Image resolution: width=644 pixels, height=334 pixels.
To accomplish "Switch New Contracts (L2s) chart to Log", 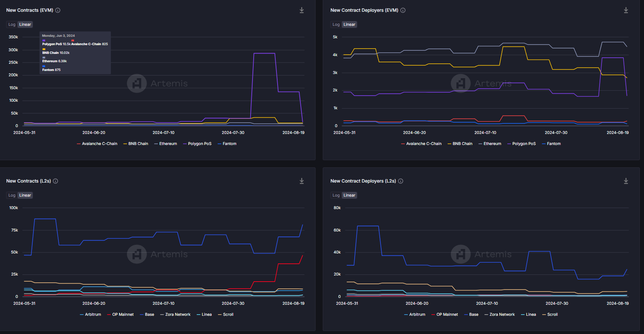I will (12, 195).
